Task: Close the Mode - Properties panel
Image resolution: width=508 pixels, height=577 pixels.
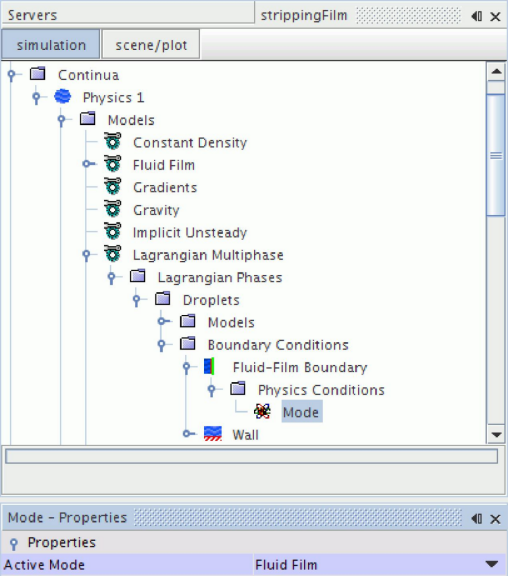Action: pyautogui.click(x=495, y=519)
